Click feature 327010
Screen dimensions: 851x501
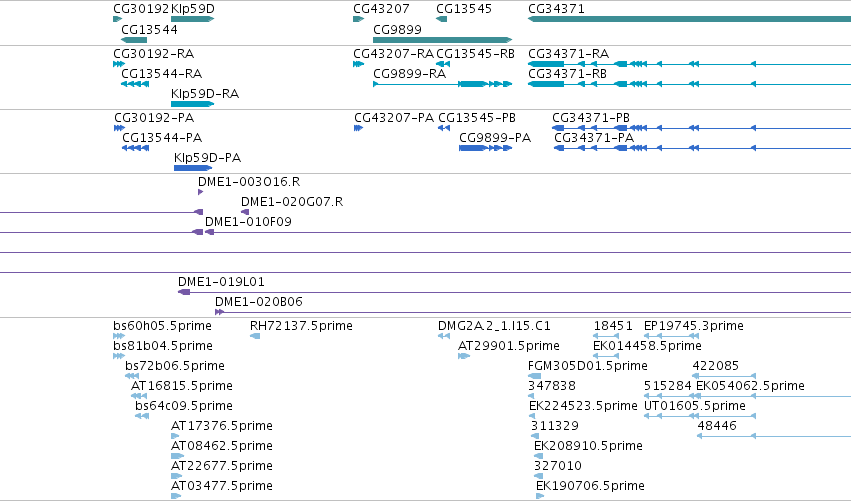click(x=558, y=466)
